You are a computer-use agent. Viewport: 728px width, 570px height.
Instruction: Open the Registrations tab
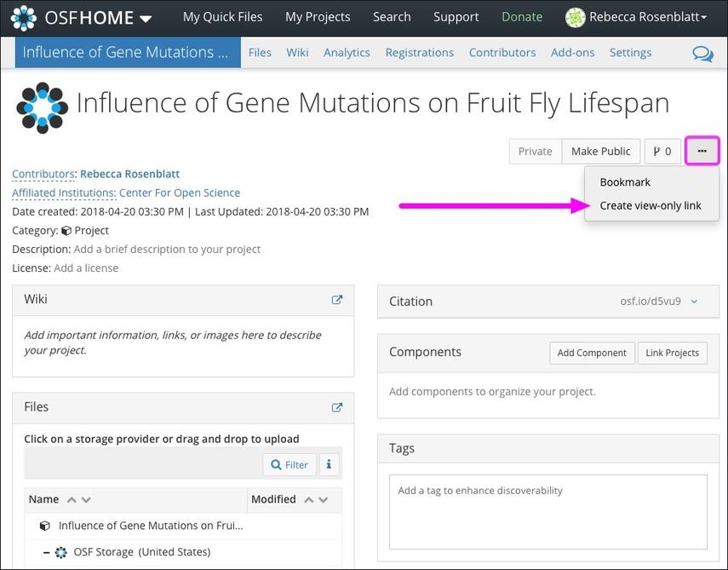[419, 53]
